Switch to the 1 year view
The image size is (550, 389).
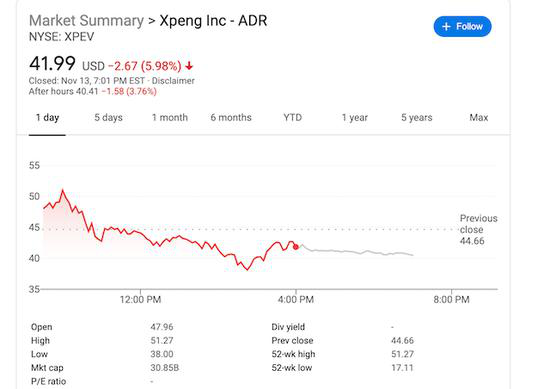pyautogui.click(x=355, y=118)
